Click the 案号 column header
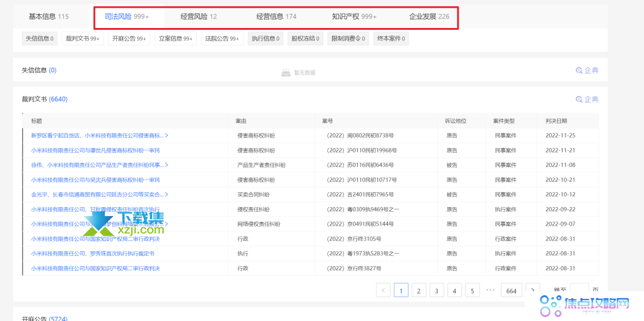 tap(327, 121)
